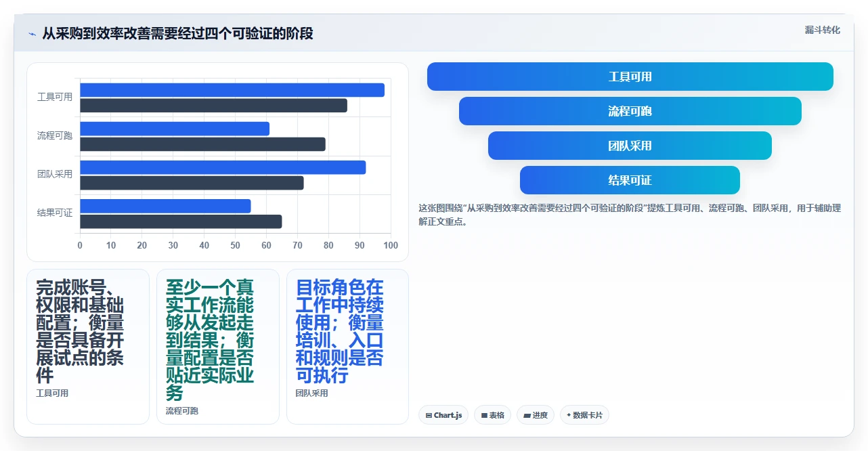Click the dark bar for 团队采用
The height and width of the screenshot is (451, 868).
point(192,183)
